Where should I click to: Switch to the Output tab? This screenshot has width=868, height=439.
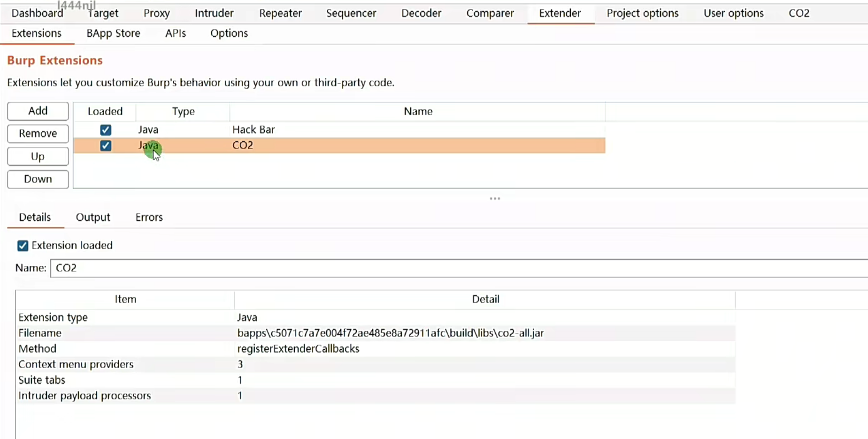93,217
